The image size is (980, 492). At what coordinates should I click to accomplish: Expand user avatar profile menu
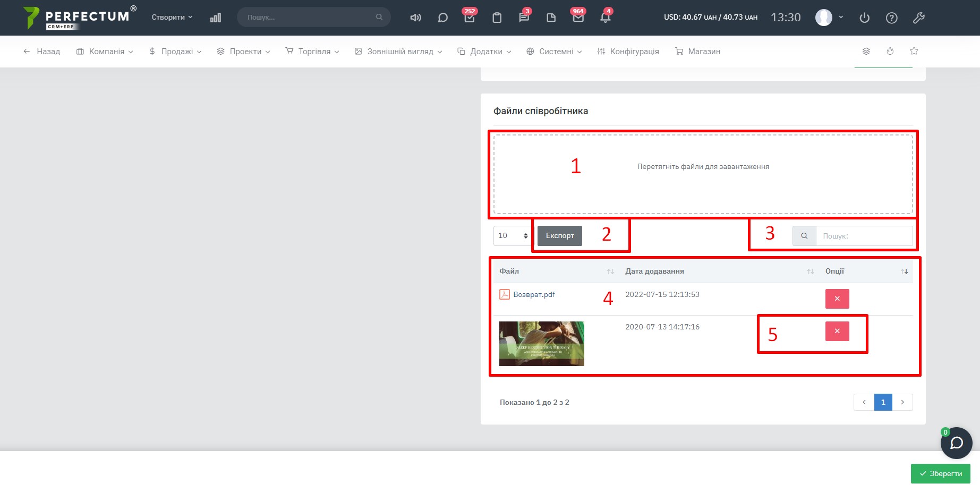pos(829,18)
